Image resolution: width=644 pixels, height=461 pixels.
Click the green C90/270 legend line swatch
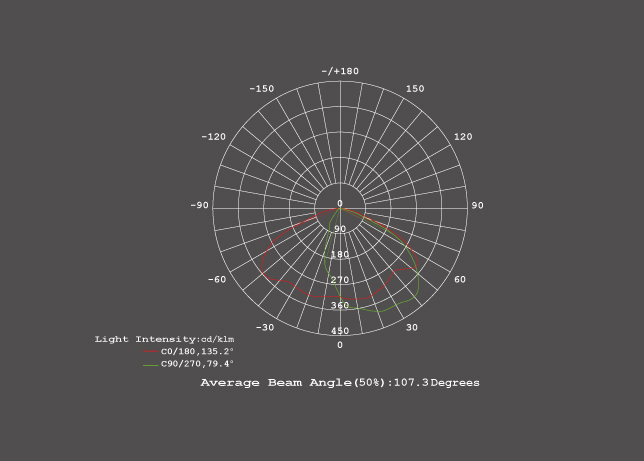tap(151, 365)
